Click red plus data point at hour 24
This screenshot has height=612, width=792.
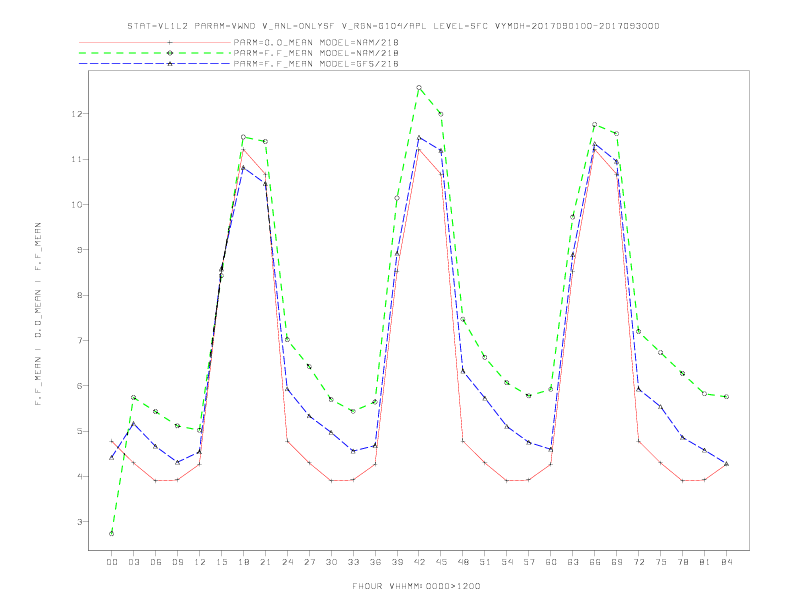[x=287, y=441]
